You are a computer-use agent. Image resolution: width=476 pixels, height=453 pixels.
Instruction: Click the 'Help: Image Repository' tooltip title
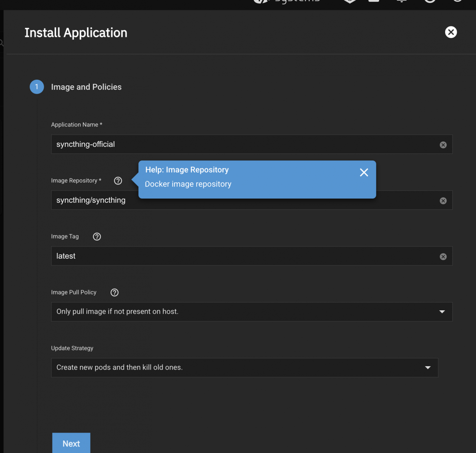187,170
